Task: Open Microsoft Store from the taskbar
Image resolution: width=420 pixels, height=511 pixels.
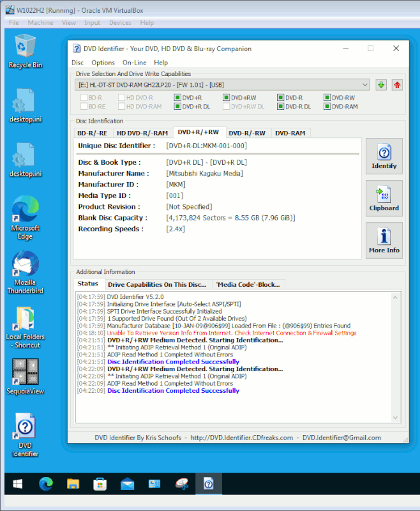Action: click(x=100, y=484)
